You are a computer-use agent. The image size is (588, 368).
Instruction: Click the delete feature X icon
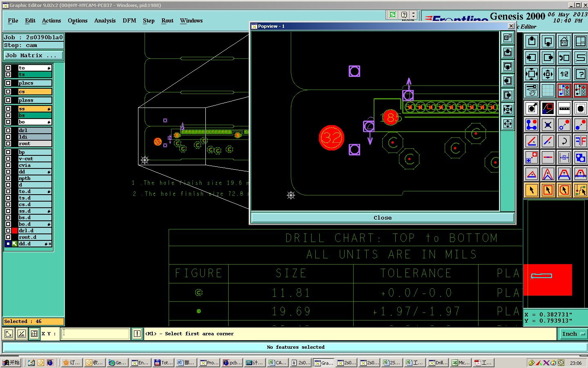(548, 125)
